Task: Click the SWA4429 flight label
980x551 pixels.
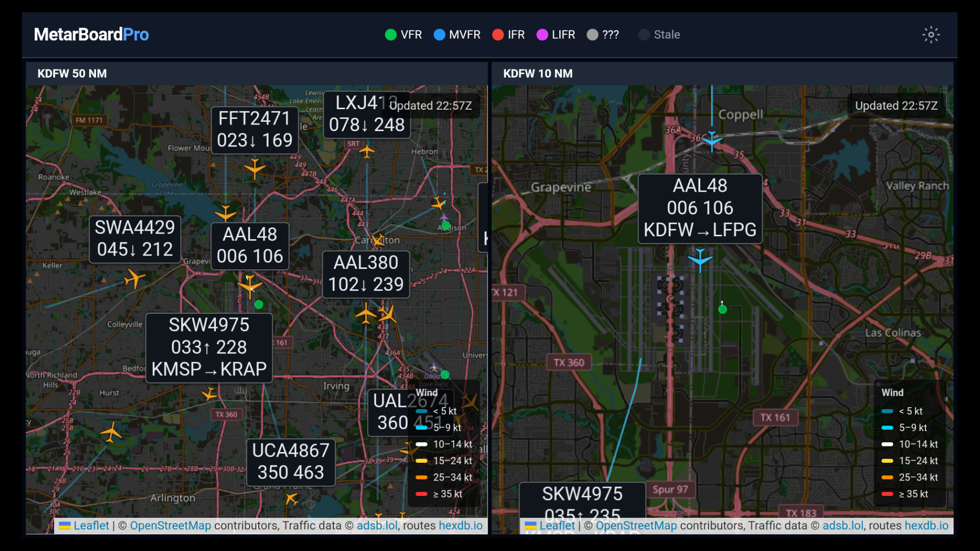Action: click(x=135, y=239)
